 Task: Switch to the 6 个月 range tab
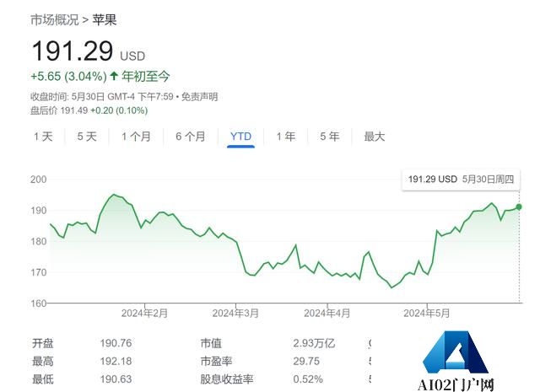pos(191,137)
